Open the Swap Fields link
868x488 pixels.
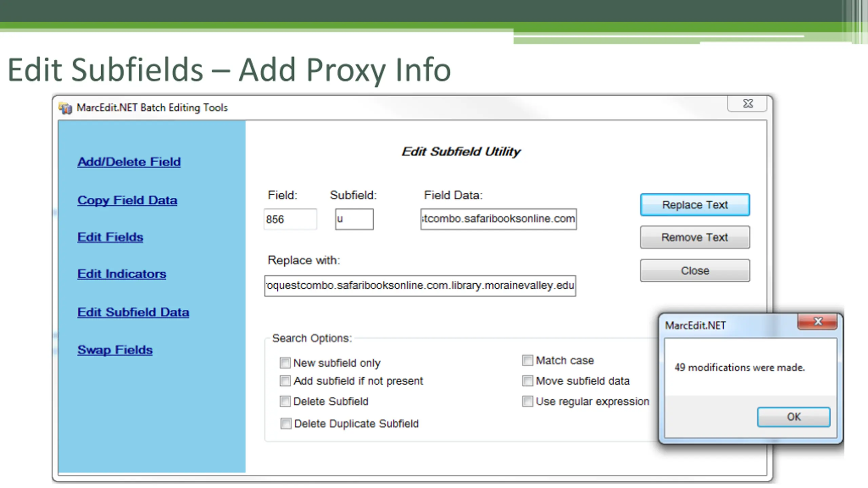115,350
